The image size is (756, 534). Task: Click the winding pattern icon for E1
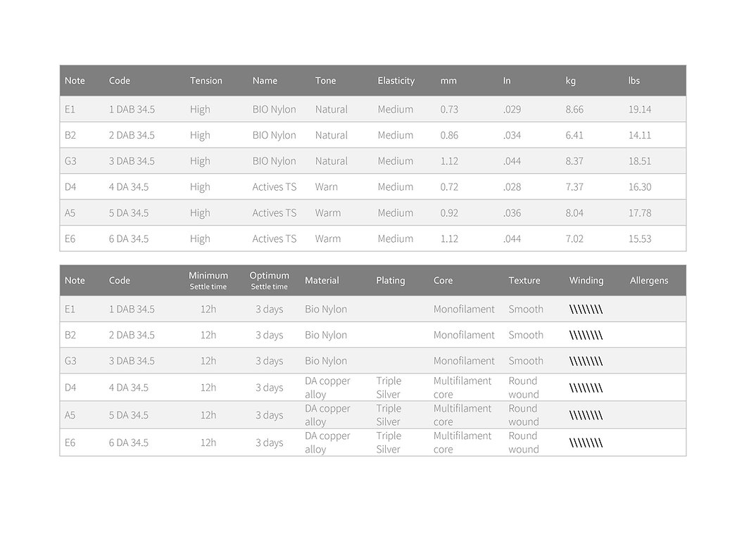[586, 310]
